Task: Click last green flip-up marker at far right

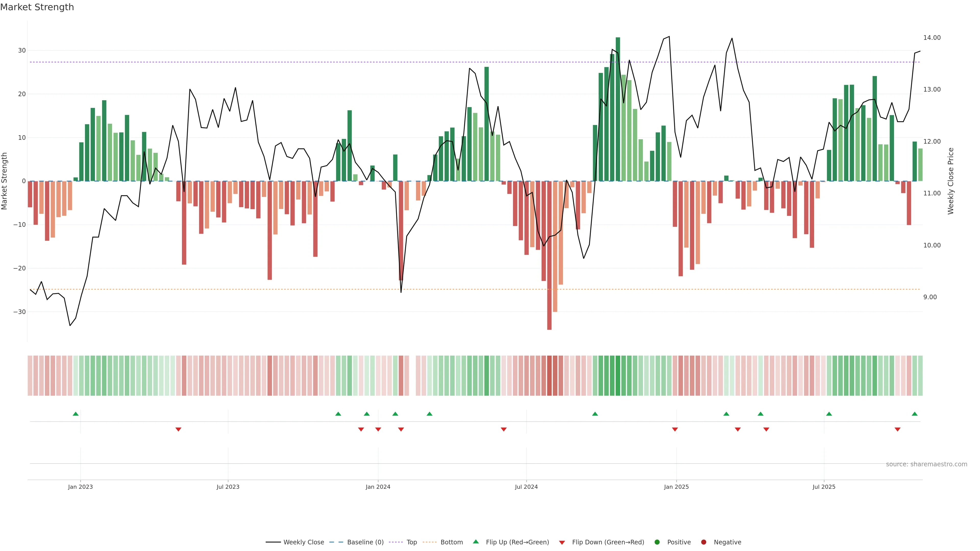Action: (915, 414)
